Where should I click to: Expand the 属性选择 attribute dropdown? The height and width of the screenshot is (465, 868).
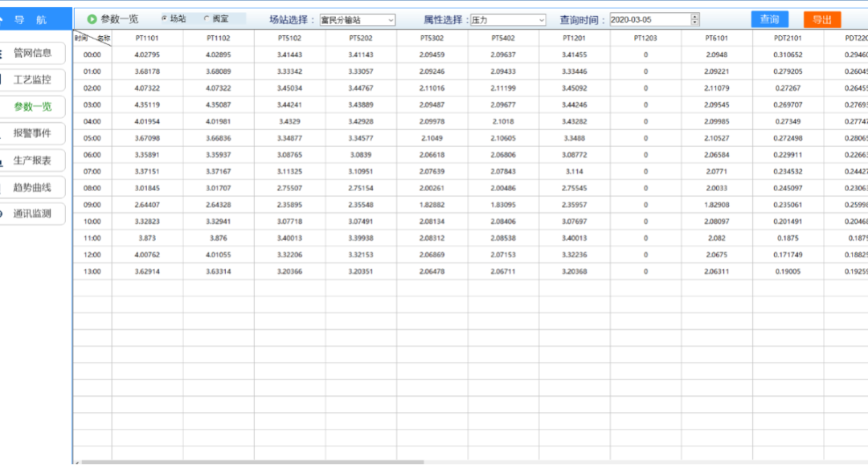[508, 20]
